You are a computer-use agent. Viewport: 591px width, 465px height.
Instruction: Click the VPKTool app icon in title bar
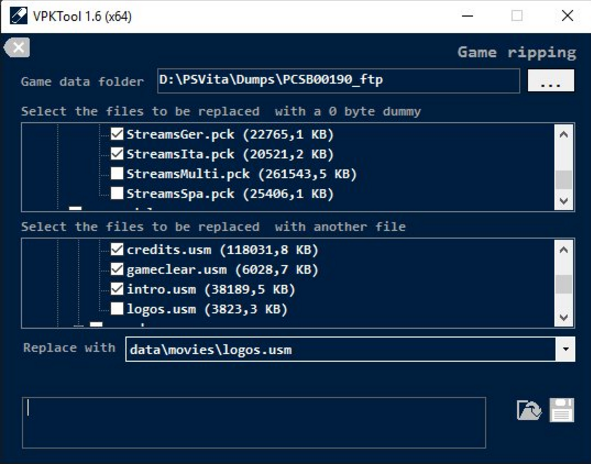(x=18, y=16)
